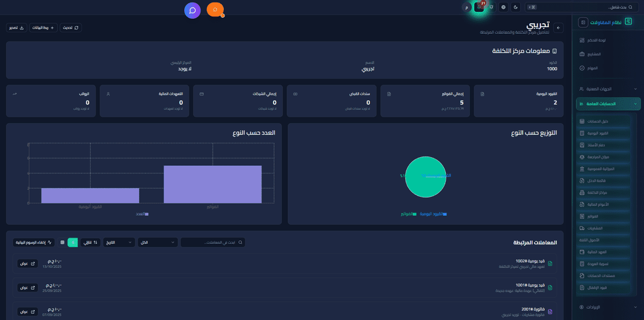Expand الإيرادات sidebar section
The height and width of the screenshot is (320, 644).
[x=608, y=307]
